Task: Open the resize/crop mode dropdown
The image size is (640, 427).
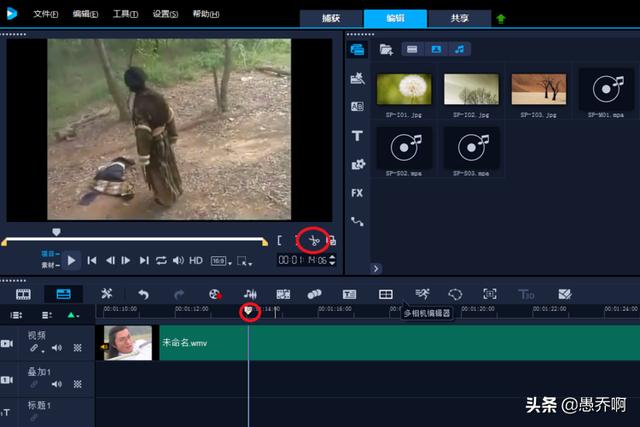Action: (x=244, y=261)
